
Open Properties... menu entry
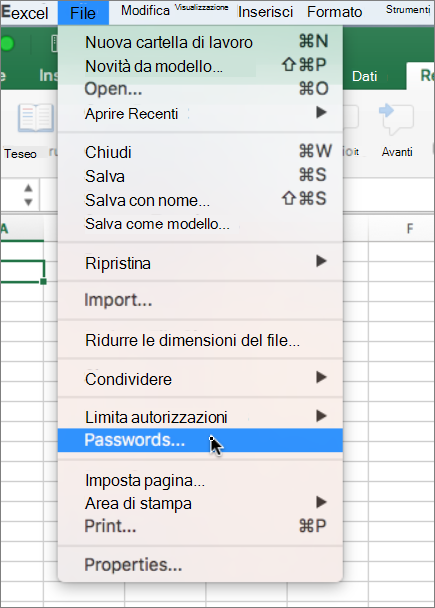coord(200,565)
